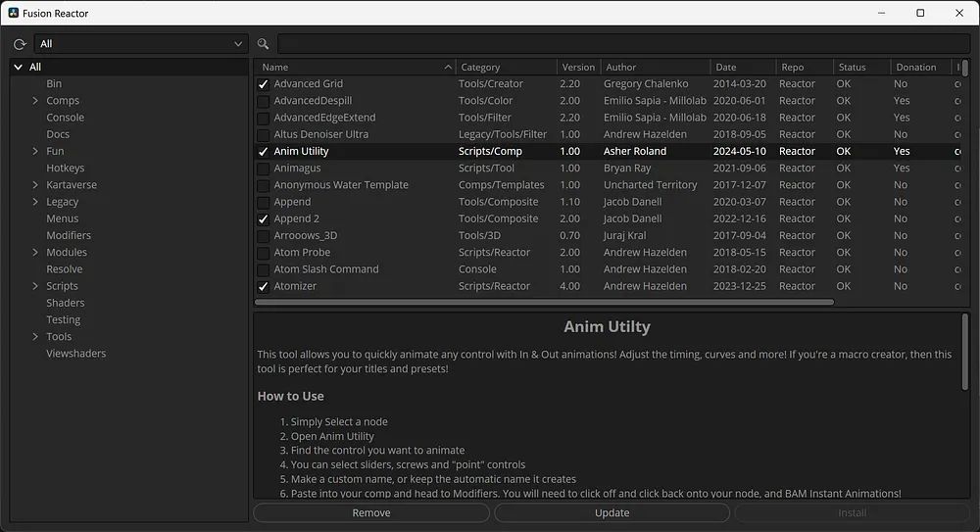Click the Tools/3D category cell

click(x=479, y=236)
